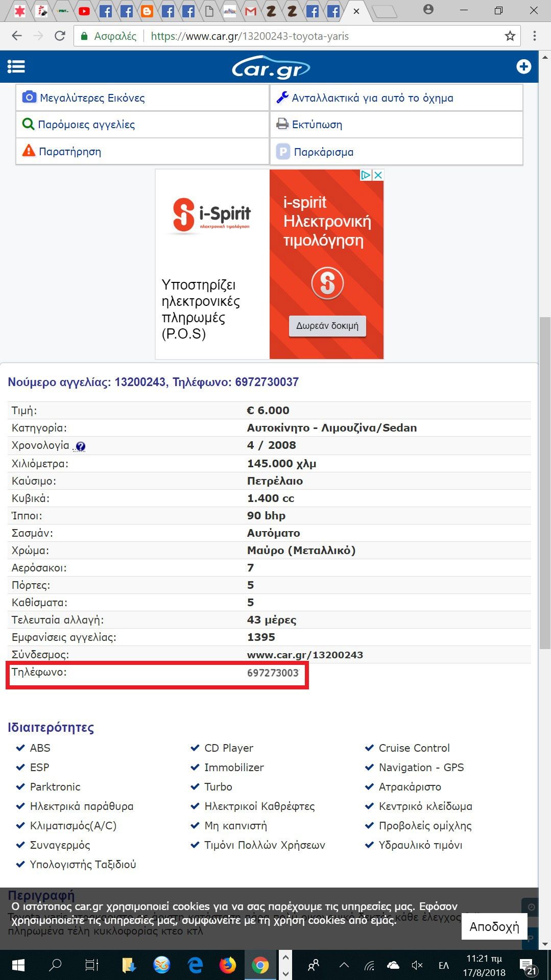The height and width of the screenshot is (980, 551).
Task: Open the Chrome profile icon
Action: tap(429, 10)
